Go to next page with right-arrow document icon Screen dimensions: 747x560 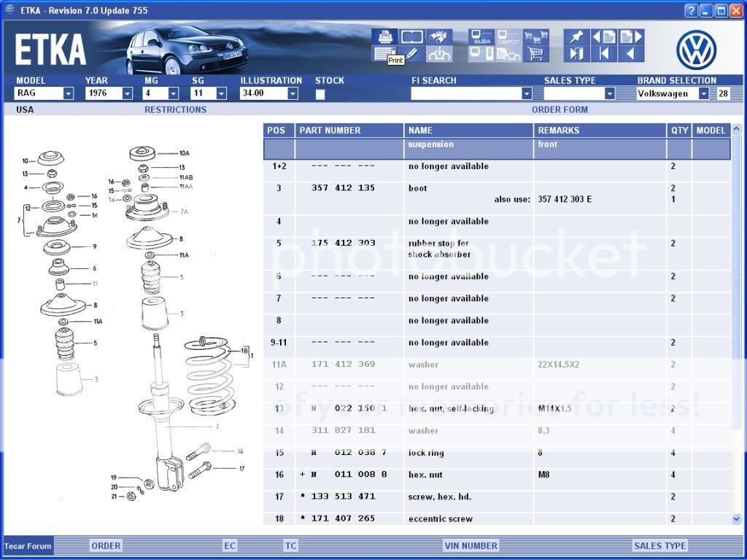632,37
